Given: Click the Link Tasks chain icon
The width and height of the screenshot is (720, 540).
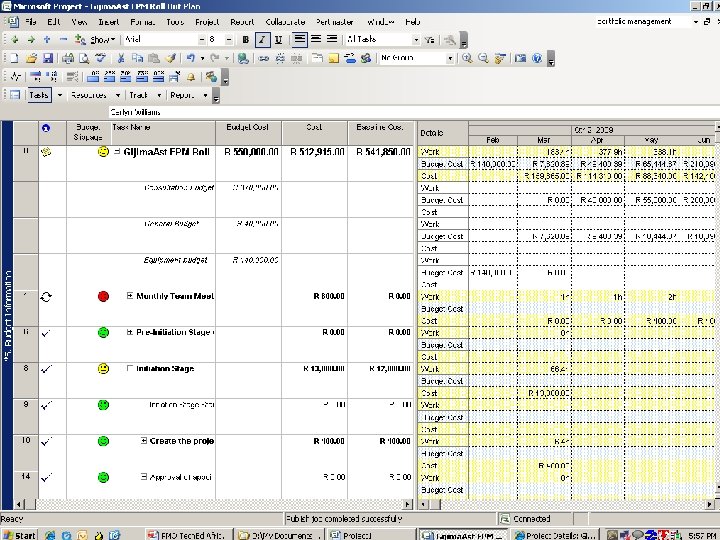Looking at the screenshot, I should 264,58.
